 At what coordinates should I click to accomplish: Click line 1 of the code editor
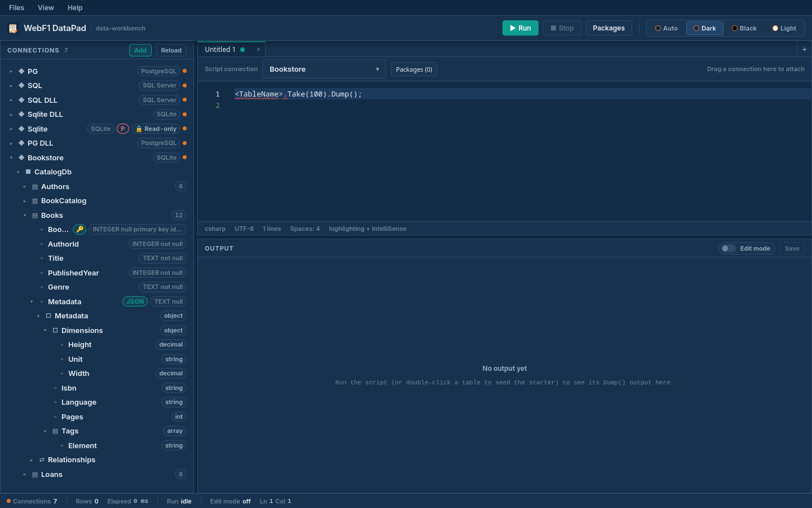(x=522, y=94)
